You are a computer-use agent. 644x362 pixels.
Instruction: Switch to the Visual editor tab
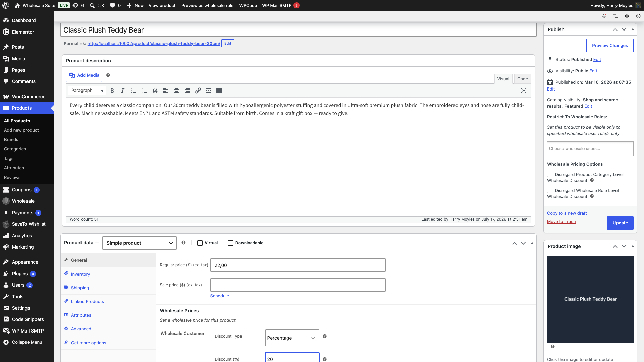[503, 79]
